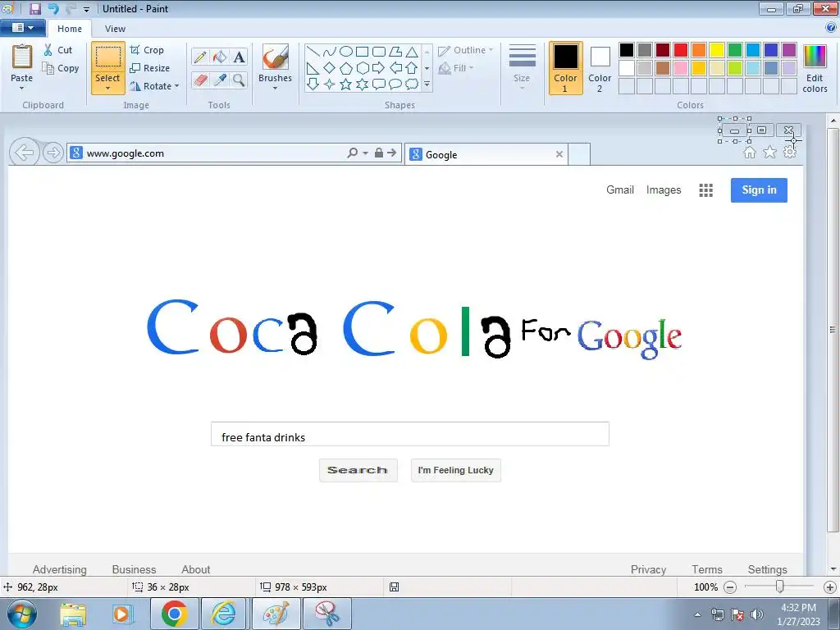Choose the black color swatch

[x=627, y=50]
